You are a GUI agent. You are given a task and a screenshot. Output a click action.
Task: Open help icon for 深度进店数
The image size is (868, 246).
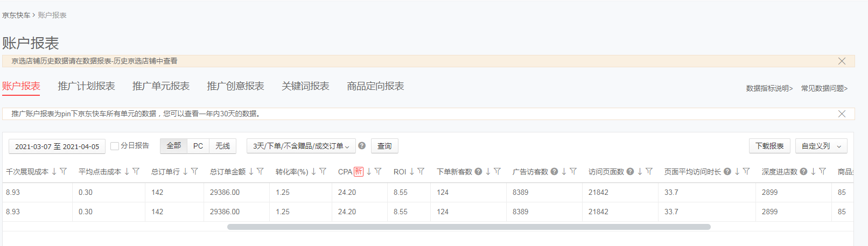pyautogui.click(x=803, y=172)
